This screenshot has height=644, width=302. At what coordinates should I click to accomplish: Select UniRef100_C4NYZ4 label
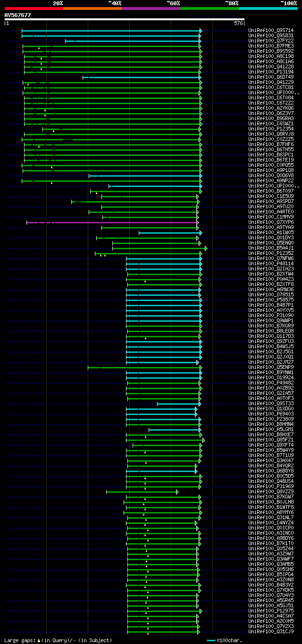(x=270, y=523)
